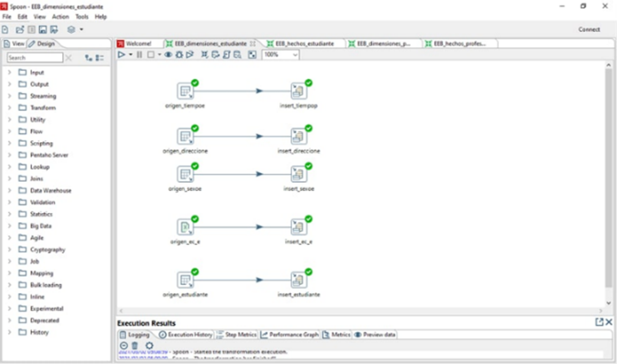This screenshot has height=364, width=617.
Task: Expand the Scripting folder
Action: pos(9,143)
